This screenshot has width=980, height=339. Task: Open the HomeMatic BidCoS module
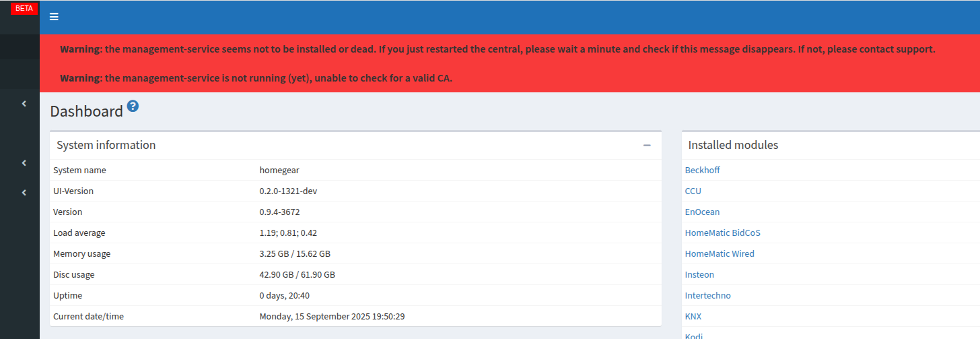(722, 233)
